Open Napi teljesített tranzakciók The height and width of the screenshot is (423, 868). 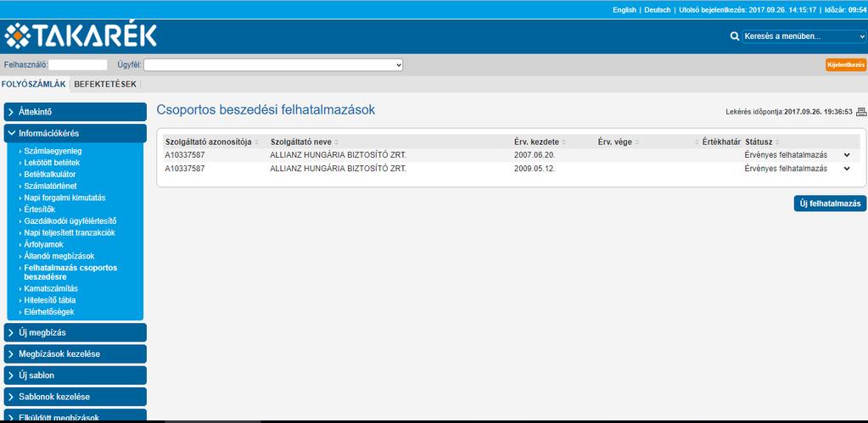[x=70, y=233]
